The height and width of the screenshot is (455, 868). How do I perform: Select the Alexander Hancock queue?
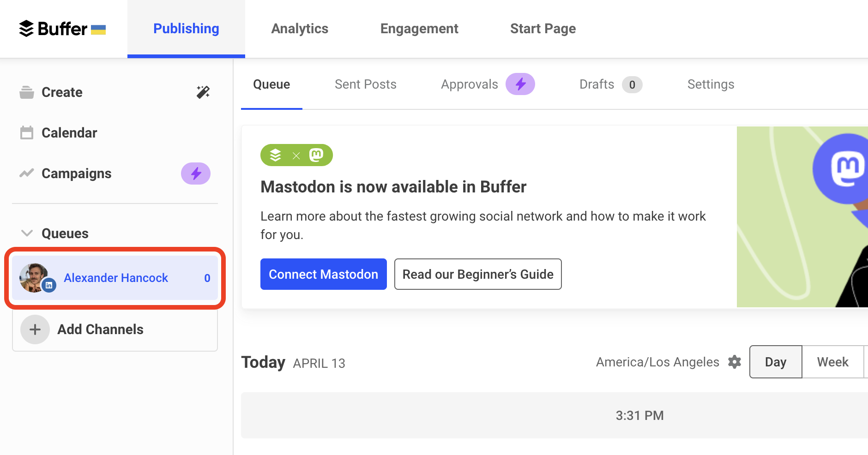tap(115, 278)
